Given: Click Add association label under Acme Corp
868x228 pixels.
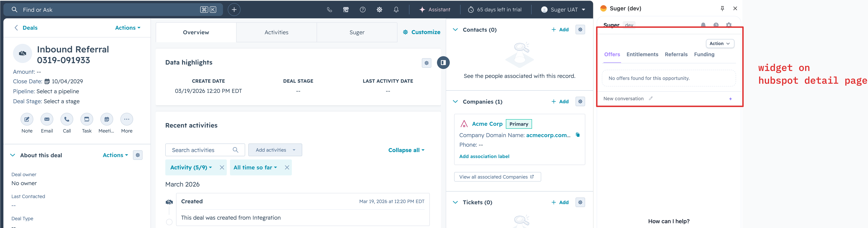Looking at the screenshot, I should (x=484, y=156).
